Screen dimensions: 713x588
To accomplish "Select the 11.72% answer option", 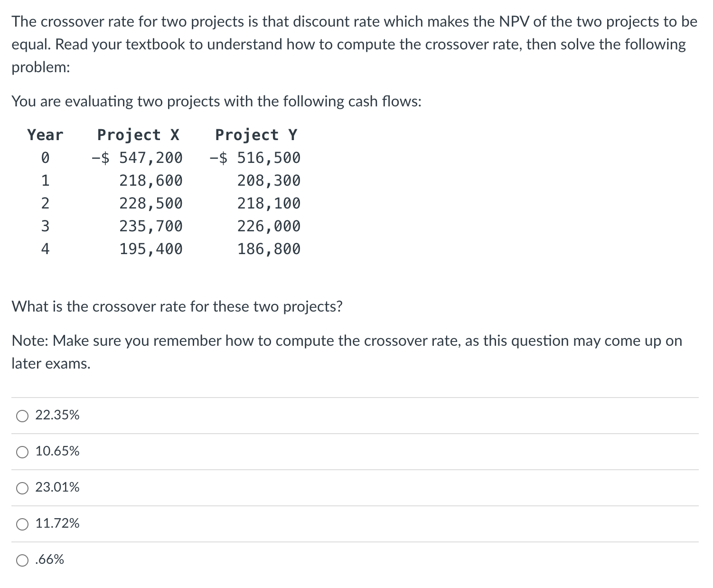I will [x=57, y=523].
